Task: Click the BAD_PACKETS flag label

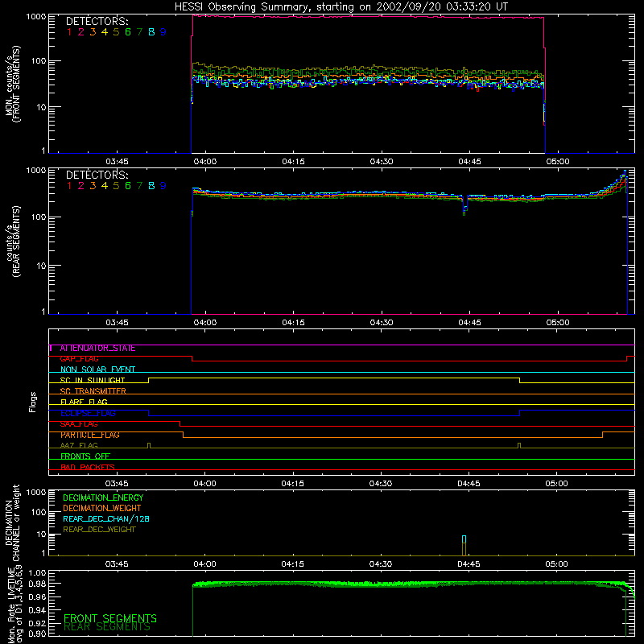Action: pos(88,467)
